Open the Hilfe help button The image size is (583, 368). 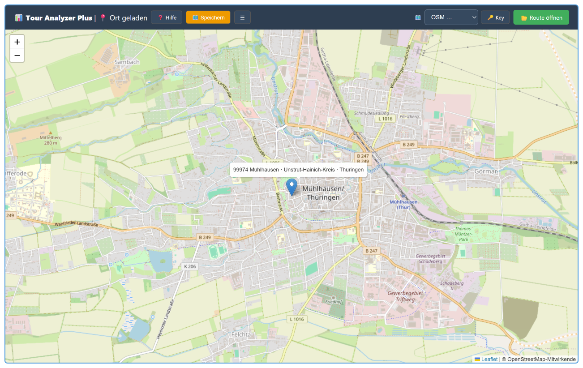pos(167,17)
